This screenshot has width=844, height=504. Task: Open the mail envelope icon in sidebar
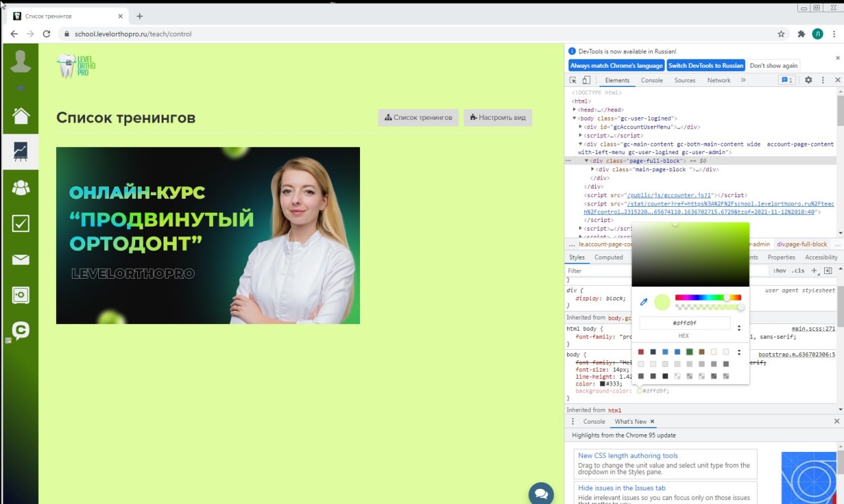pos(20,260)
